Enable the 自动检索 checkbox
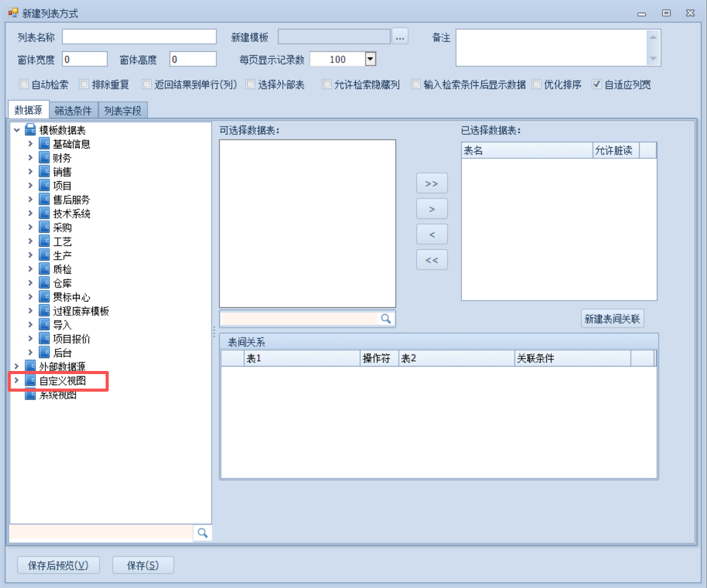707x588 pixels. pos(24,85)
